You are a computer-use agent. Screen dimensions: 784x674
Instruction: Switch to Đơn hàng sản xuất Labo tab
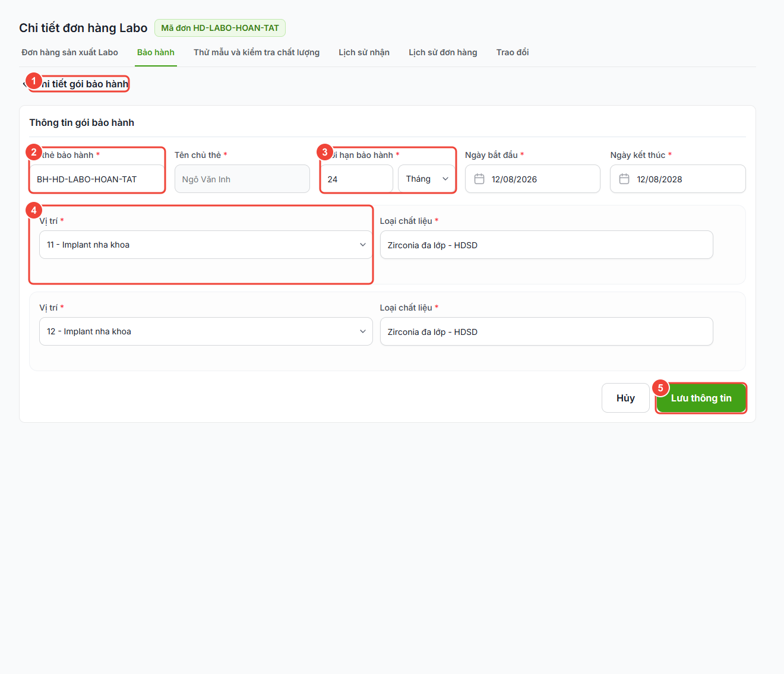(69, 52)
